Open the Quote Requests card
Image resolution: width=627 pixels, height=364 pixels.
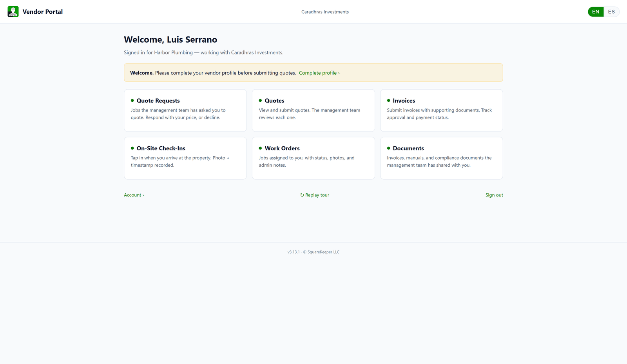(185, 110)
